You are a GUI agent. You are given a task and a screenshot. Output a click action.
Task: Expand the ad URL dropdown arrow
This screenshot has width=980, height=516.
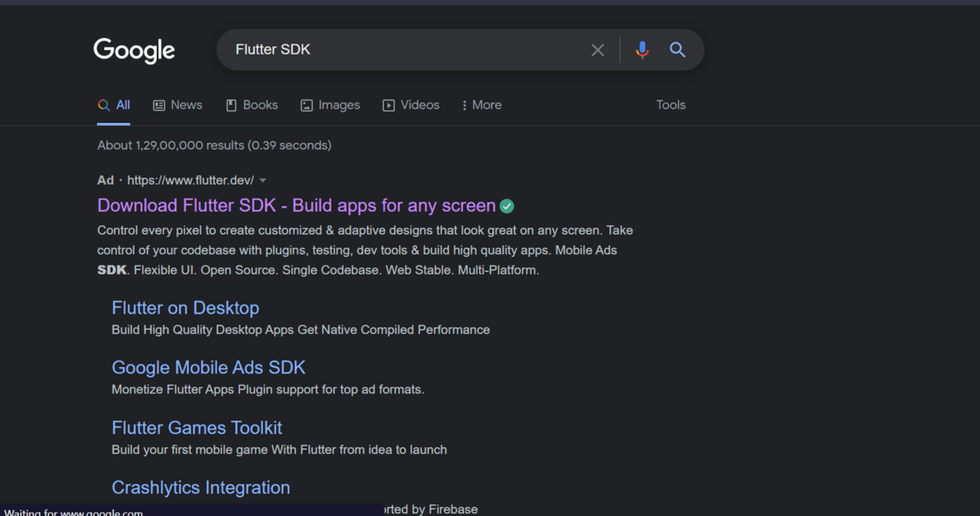pyautogui.click(x=263, y=181)
